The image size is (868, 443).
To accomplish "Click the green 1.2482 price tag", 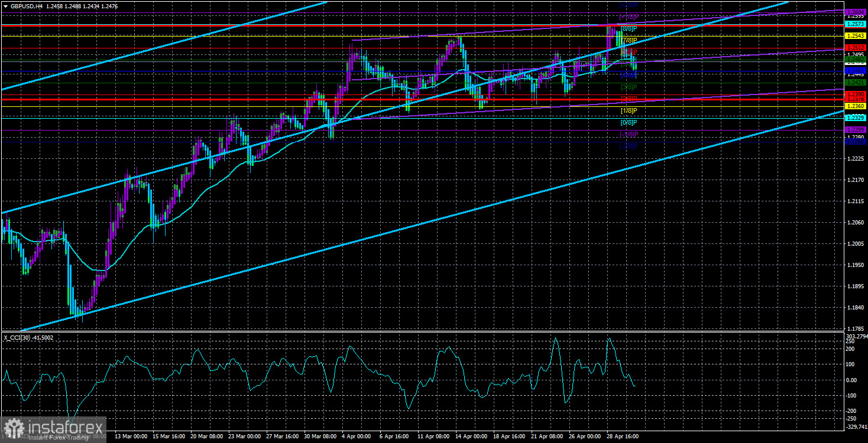I will pos(855,60).
